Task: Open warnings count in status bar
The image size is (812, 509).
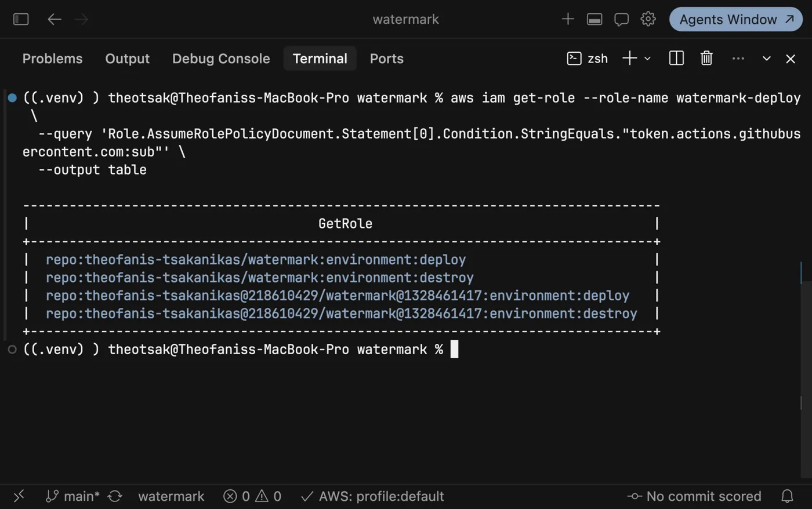Action: pyautogui.click(x=269, y=496)
